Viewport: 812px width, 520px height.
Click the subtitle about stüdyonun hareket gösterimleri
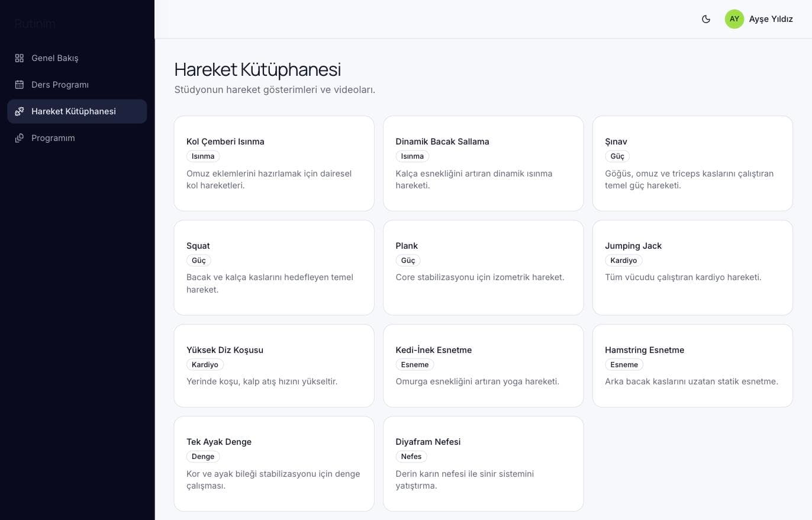coord(275,89)
